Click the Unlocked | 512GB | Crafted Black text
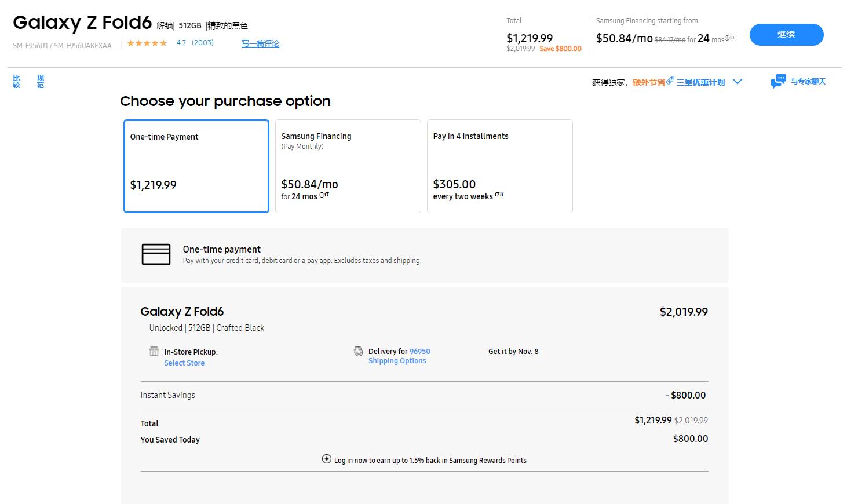858x504 pixels. click(206, 328)
